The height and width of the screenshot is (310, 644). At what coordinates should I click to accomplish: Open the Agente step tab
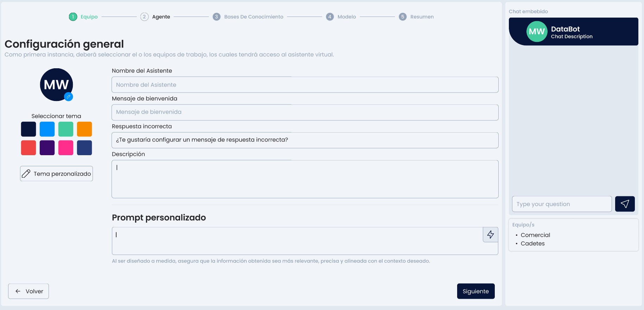[161, 17]
